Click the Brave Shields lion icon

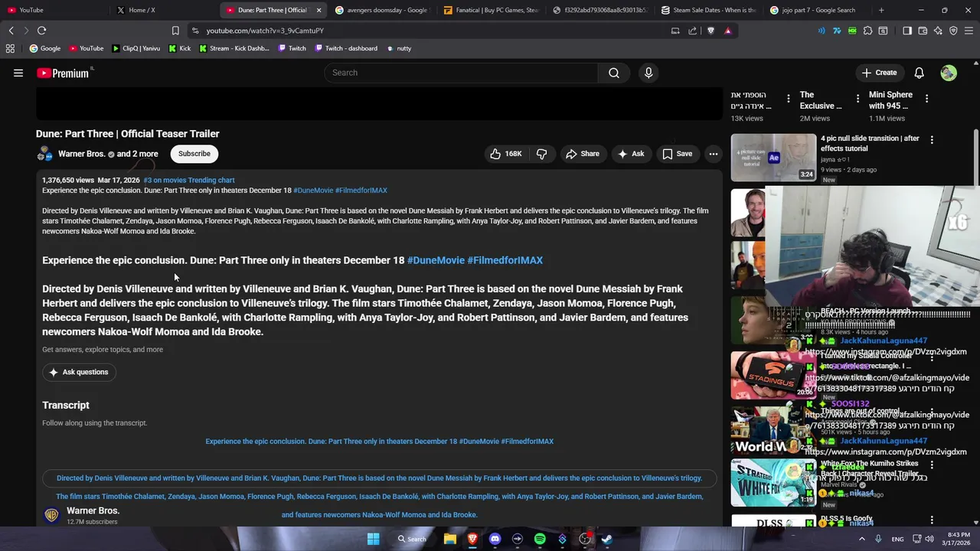[710, 31]
